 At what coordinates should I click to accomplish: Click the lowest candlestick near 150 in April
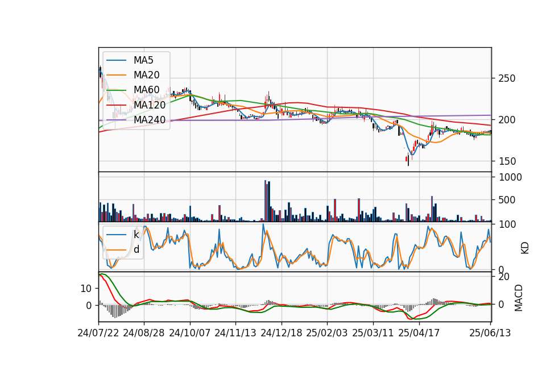(408, 160)
